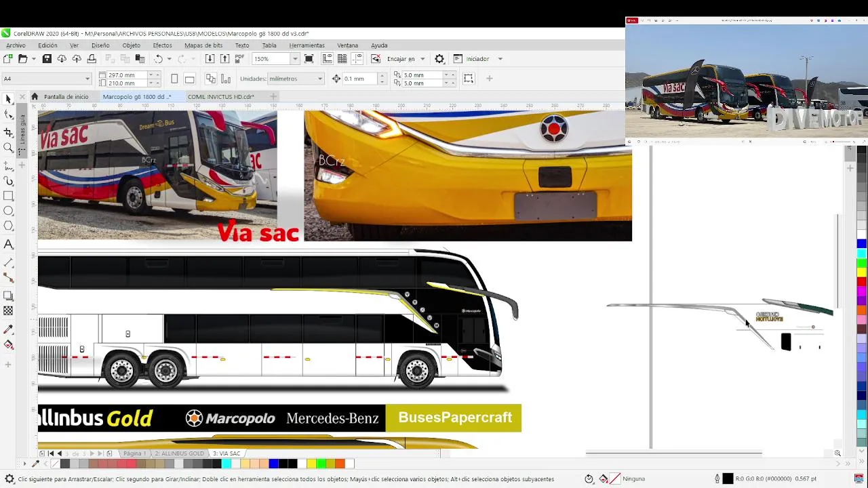The width and height of the screenshot is (868, 488).
Task: Expand the Undo history arrow
Action: 169,59
